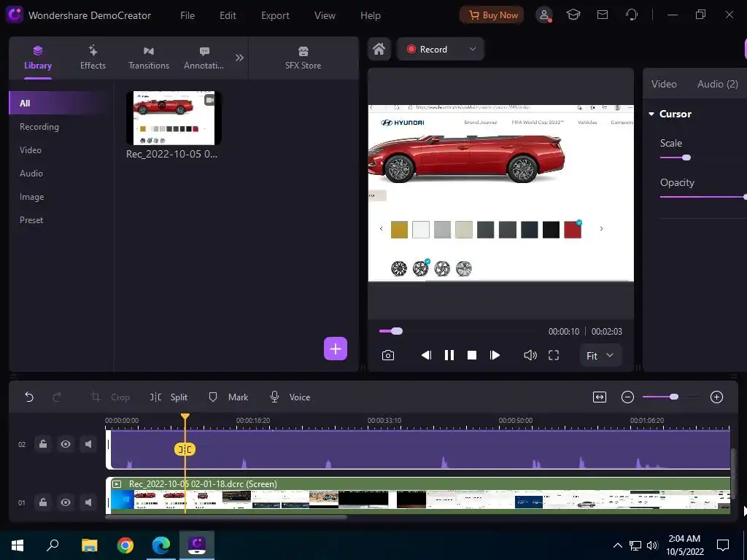Click the yellow split marker on playhead

point(185,449)
